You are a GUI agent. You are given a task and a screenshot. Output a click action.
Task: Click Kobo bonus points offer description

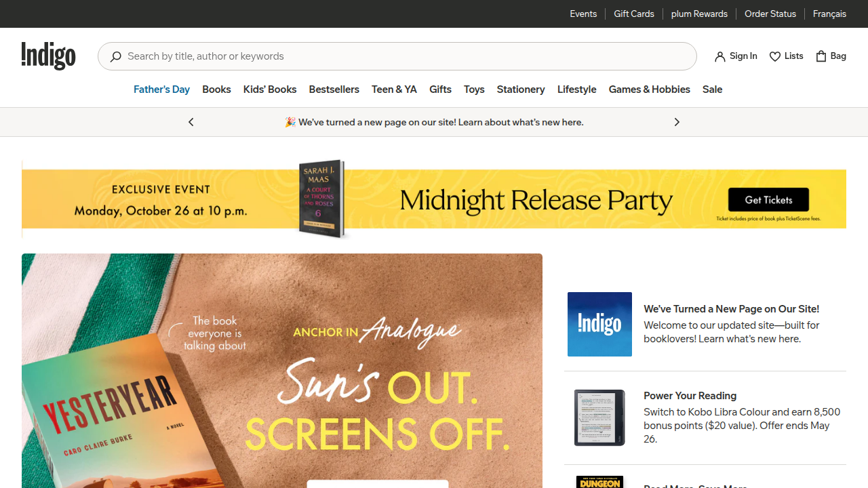click(x=742, y=426)
